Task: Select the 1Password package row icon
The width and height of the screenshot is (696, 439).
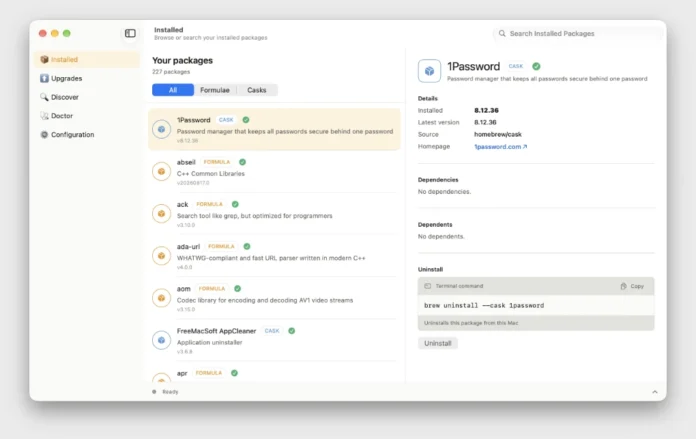Action: pyautogui.click(x=162, y=129)
